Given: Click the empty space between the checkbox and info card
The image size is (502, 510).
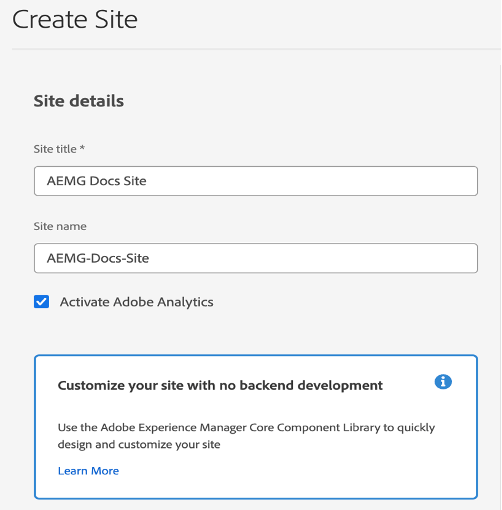Looking at the screenshot, I should point(256,332).
